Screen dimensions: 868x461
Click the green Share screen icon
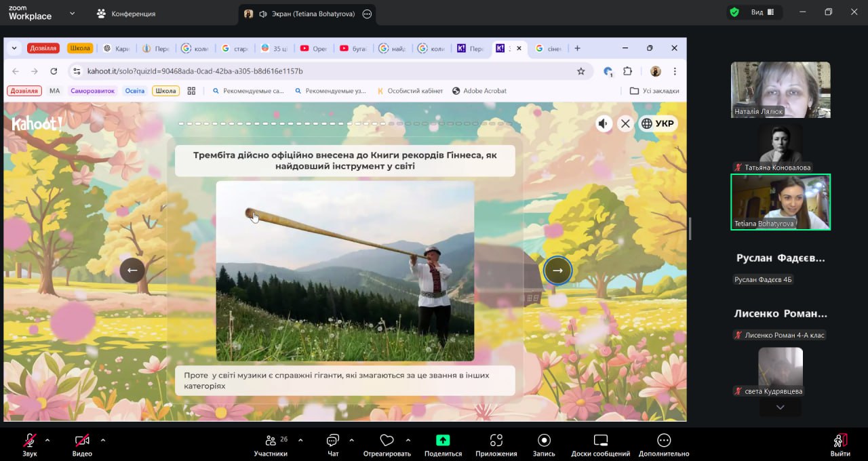443,440
